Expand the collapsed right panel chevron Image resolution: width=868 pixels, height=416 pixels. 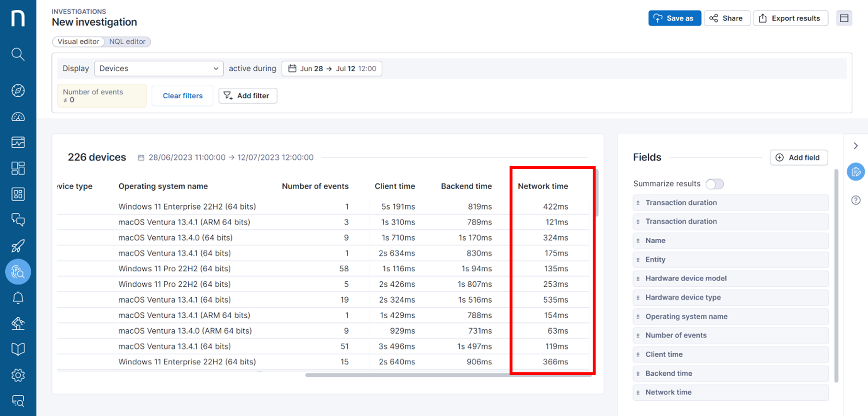(x=856, y=146)
